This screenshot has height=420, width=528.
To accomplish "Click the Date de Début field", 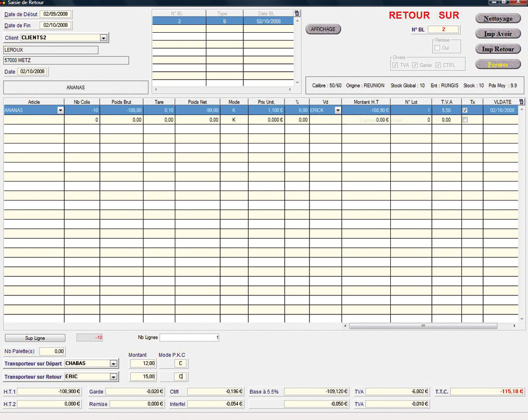I will 55,14.
